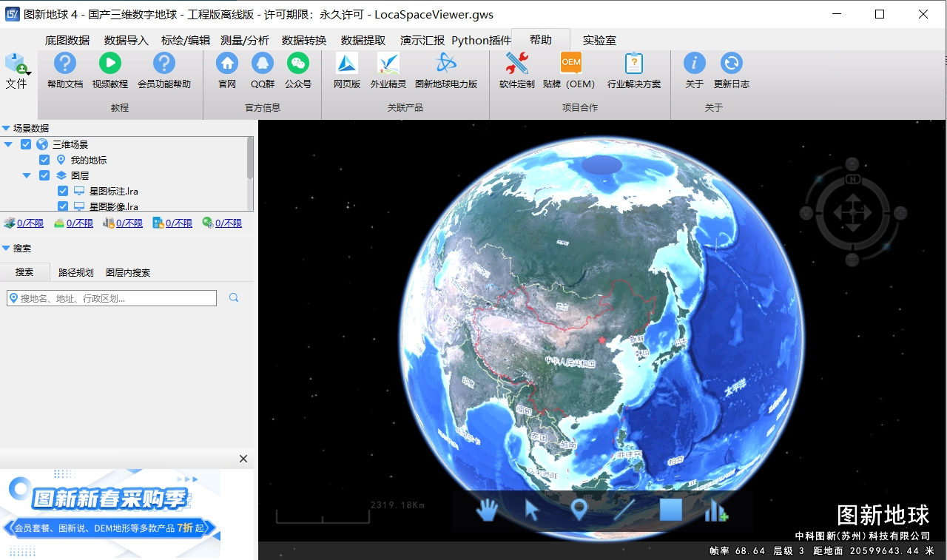
Task: Toggle the 我的地标 checkbox
Action: tap(44, 160)
